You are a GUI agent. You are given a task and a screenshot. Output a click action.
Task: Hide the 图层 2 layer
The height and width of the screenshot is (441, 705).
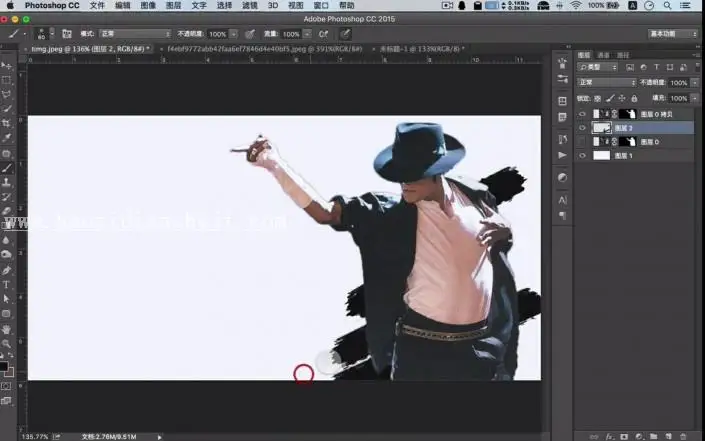tap(582, 128)
